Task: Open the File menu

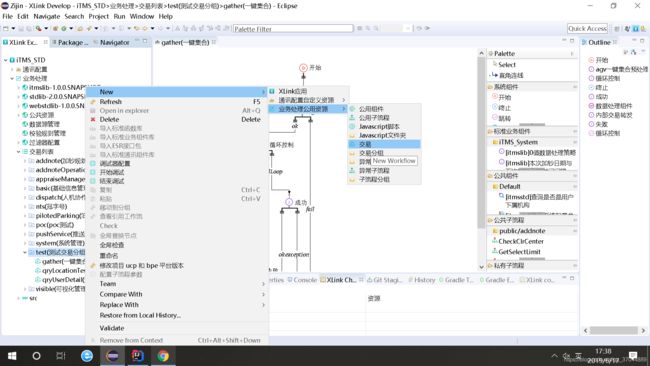Action: coord(7,16)
